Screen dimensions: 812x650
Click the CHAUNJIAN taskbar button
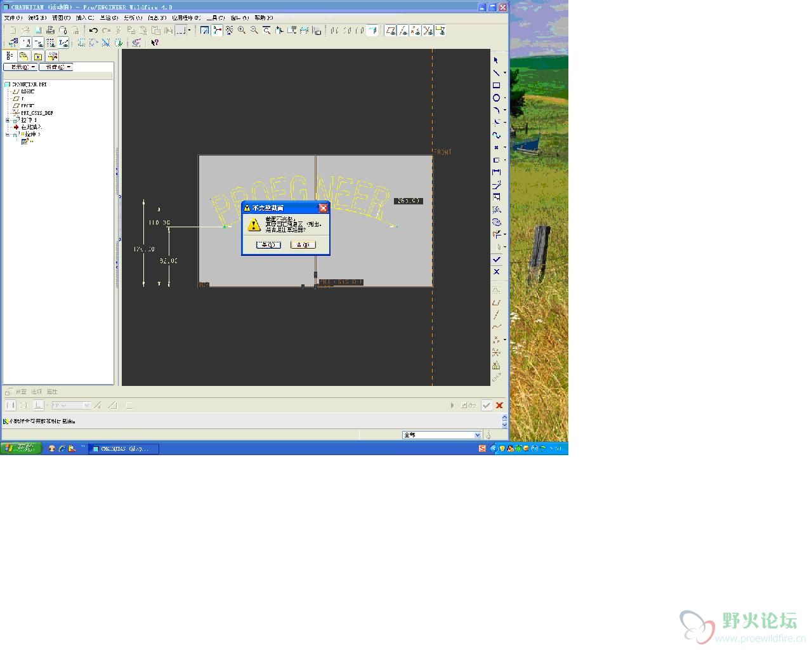click(x=123, y=449)
